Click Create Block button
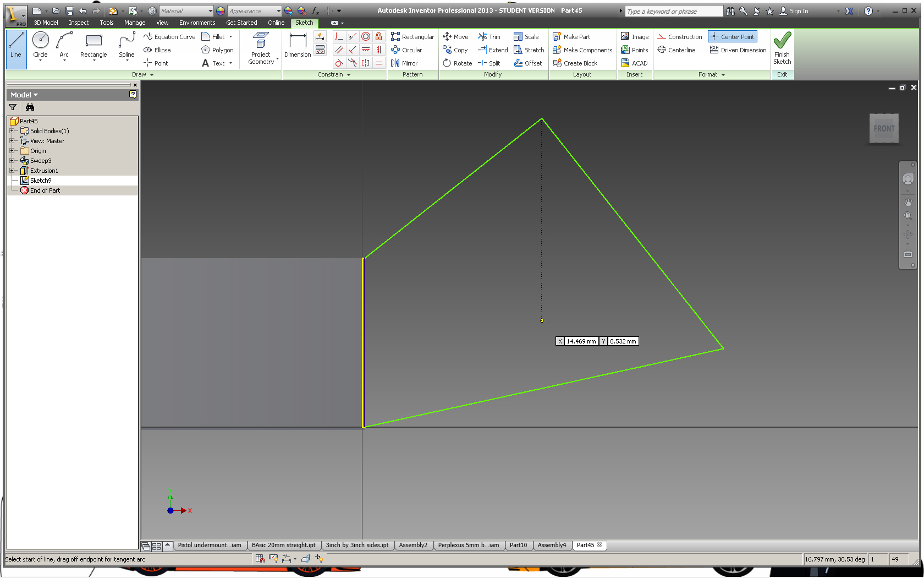The image size is (924, 578). coord(575,63)
